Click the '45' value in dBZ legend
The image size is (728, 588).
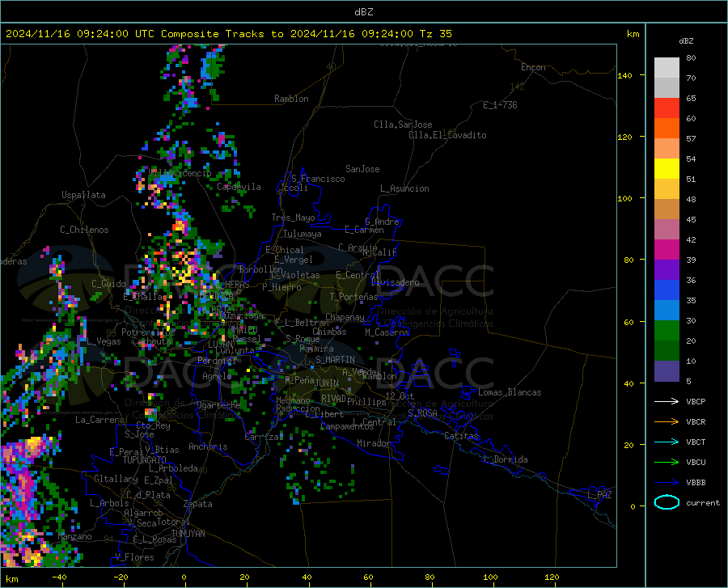coord(691,219)
